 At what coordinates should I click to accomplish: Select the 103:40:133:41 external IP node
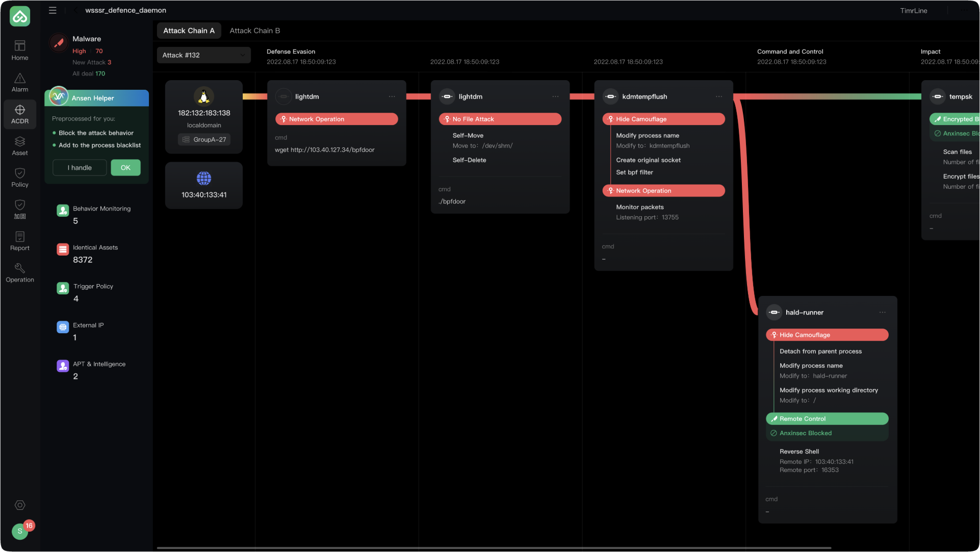pyautogui.click(x=204, y=185)
